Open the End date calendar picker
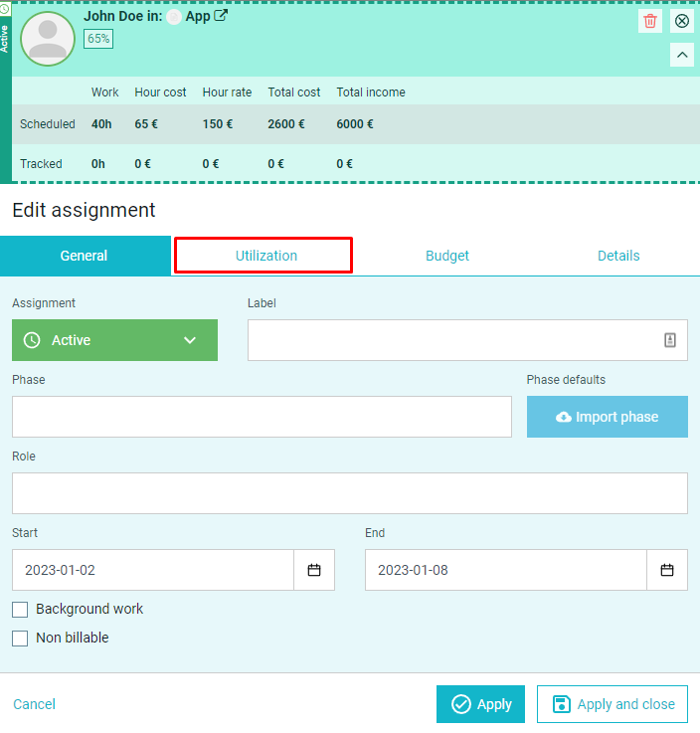The image size is (700, 733). [x=667, y=570]
